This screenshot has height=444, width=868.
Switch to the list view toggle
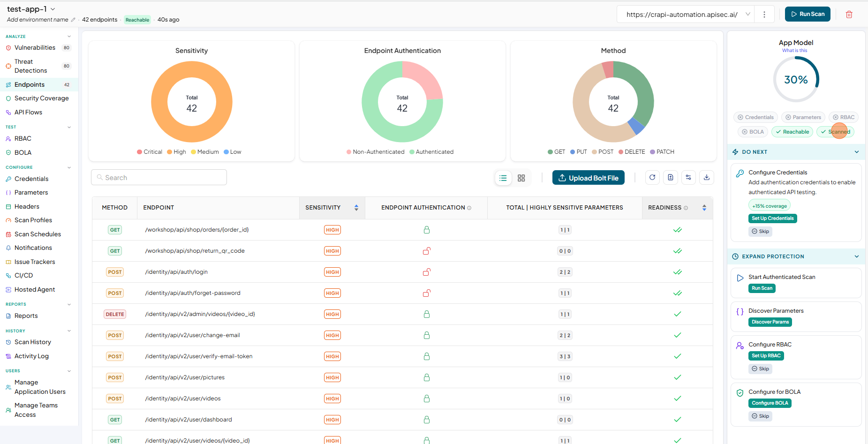click(x=503, y=178)
